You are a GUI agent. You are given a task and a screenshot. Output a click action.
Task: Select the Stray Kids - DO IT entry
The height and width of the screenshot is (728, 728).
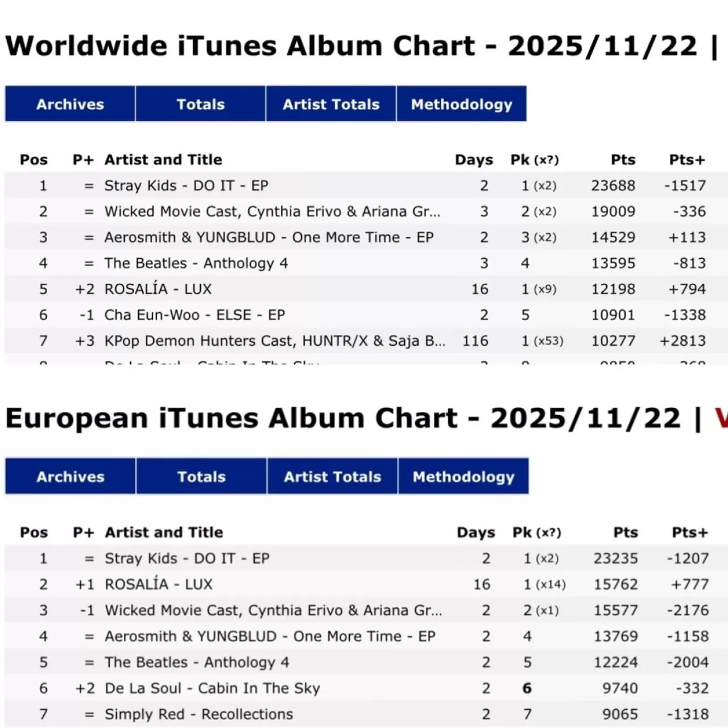[x=187, y=185]
